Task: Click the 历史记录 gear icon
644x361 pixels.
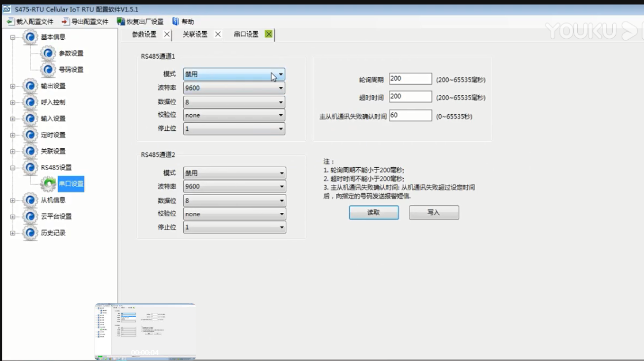Action: [x=31, y=233]
